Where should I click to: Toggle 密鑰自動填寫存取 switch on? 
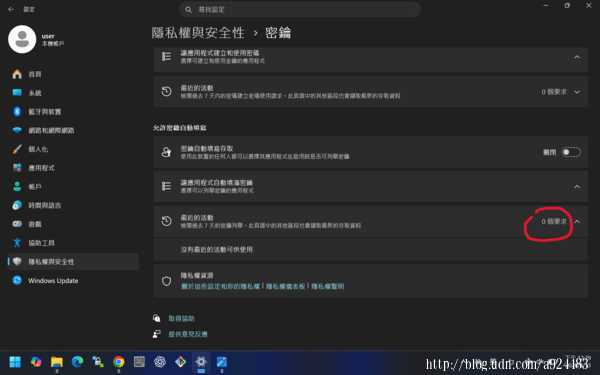(x=571, y=152)
